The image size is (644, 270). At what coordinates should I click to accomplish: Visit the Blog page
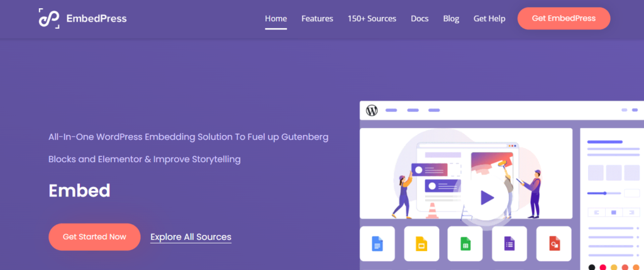451,19
